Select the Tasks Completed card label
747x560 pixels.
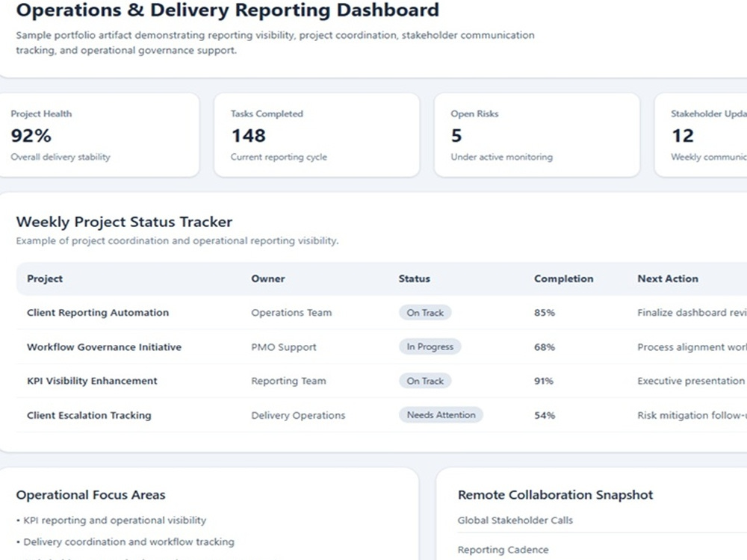[x=267, y=113]
